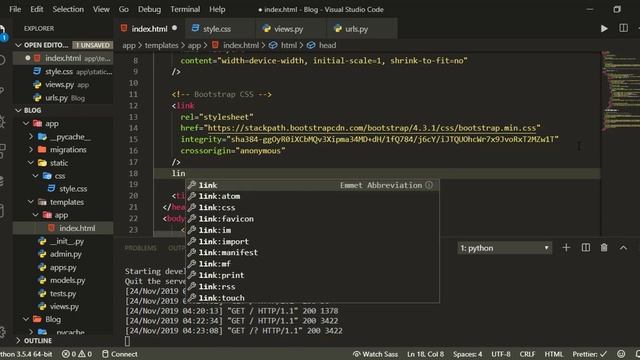Pick the link:import suggestion
The height and width of the screenshot is (360, 640).
point(312,242)
